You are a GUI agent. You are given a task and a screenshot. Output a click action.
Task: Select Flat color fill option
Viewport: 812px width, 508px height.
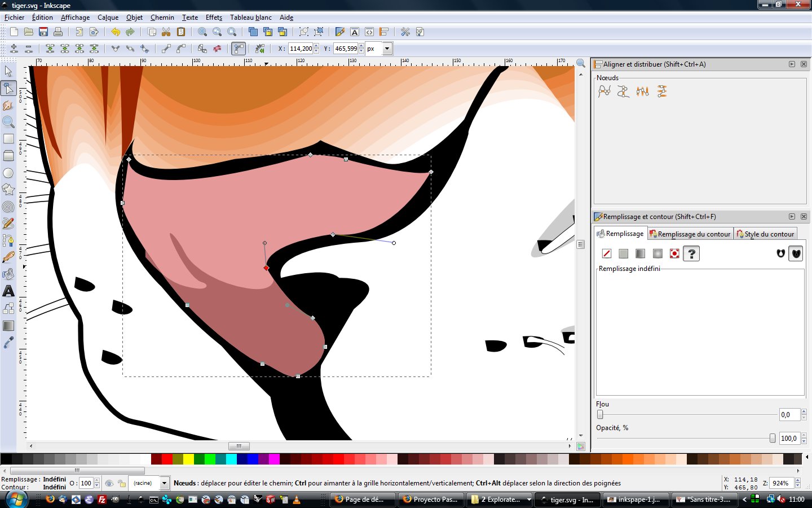tap(623, 253)
